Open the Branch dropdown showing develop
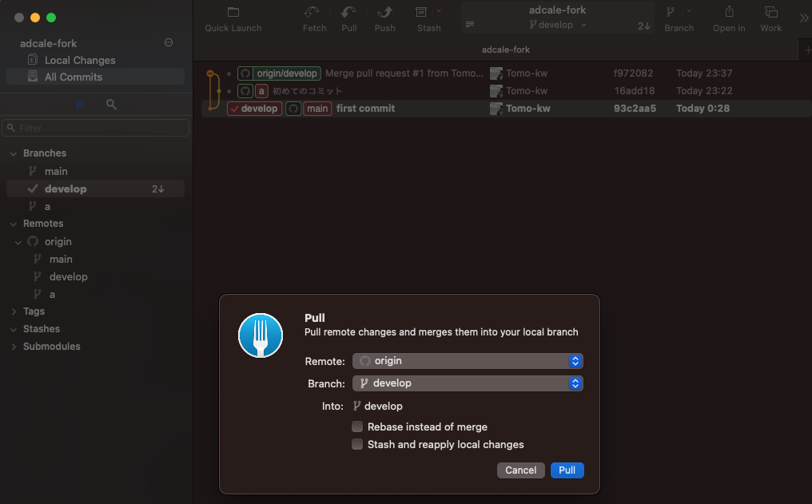The height and width of the screenshot is (504, 812). click(x=468, y=383)
